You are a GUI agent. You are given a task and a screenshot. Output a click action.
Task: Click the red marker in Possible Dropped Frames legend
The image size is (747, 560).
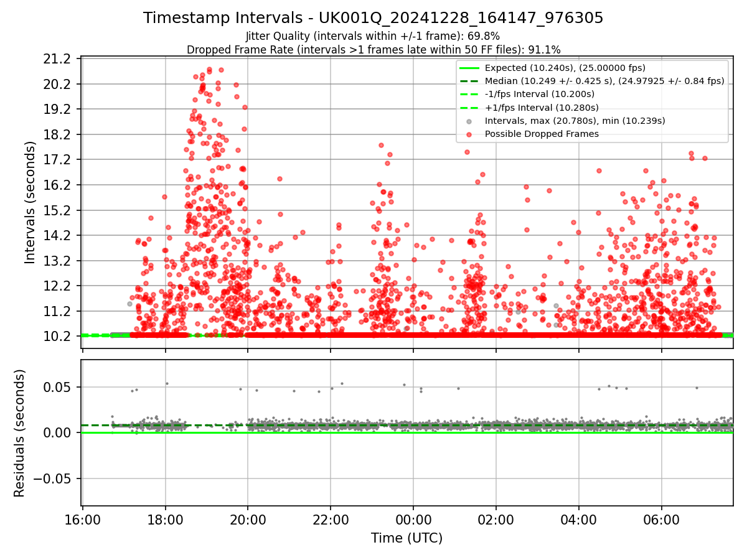point(469,134)
